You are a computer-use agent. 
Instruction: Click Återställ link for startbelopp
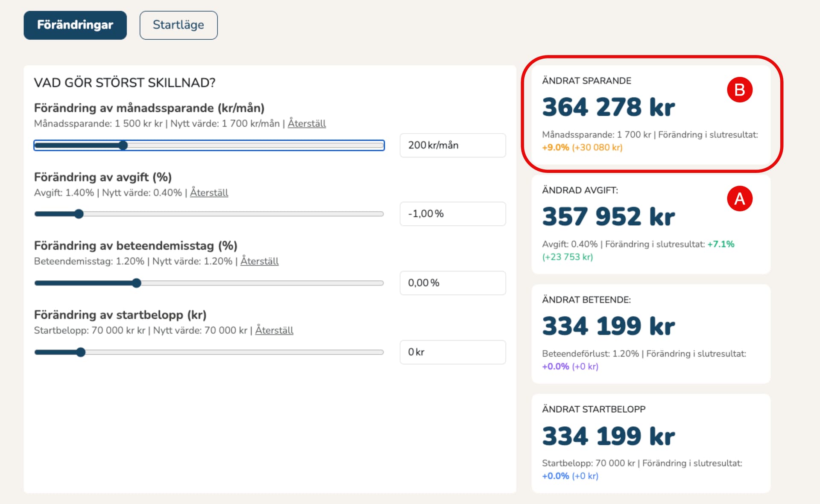(x=274, y=331)
